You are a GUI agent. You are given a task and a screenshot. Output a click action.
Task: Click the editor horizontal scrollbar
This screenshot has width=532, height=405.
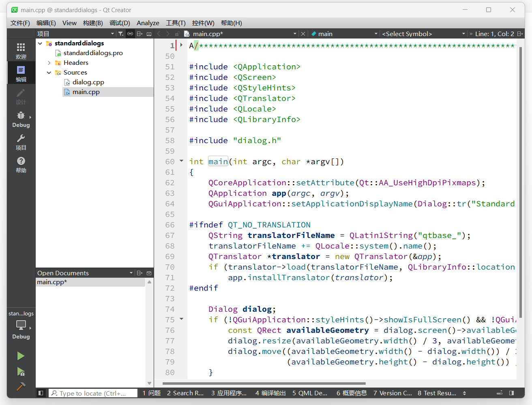point(264,383)
